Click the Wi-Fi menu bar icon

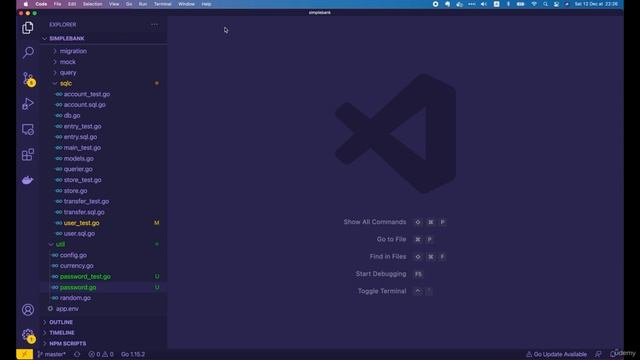click(534, 4)
